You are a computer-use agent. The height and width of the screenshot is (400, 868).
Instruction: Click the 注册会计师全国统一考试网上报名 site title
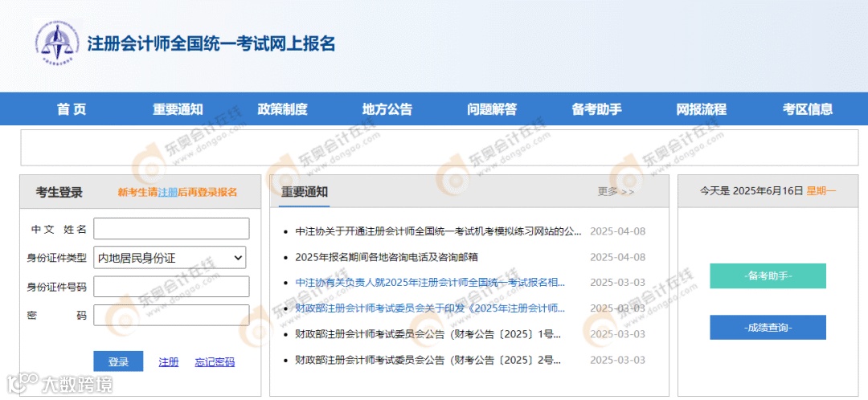point(211,43)
